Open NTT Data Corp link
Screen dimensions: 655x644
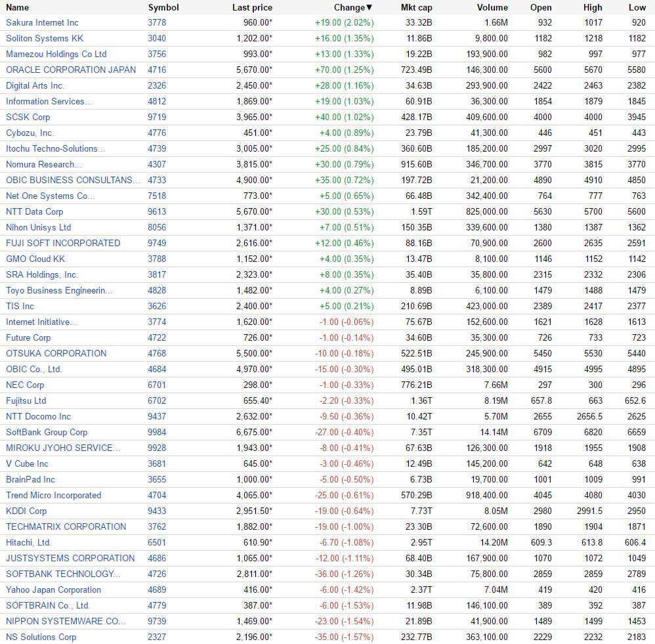[35, 211]
